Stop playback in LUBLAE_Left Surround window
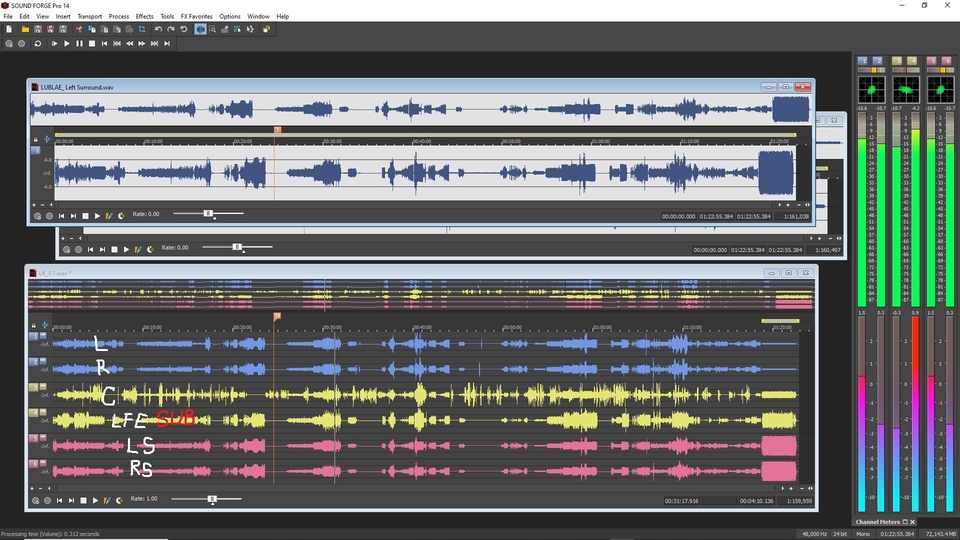The image size is (960, 540). click(85, 216)
